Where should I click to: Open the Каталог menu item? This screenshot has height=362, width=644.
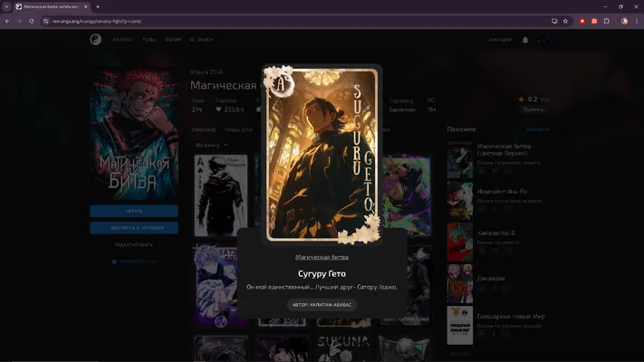tap(123, 40)
